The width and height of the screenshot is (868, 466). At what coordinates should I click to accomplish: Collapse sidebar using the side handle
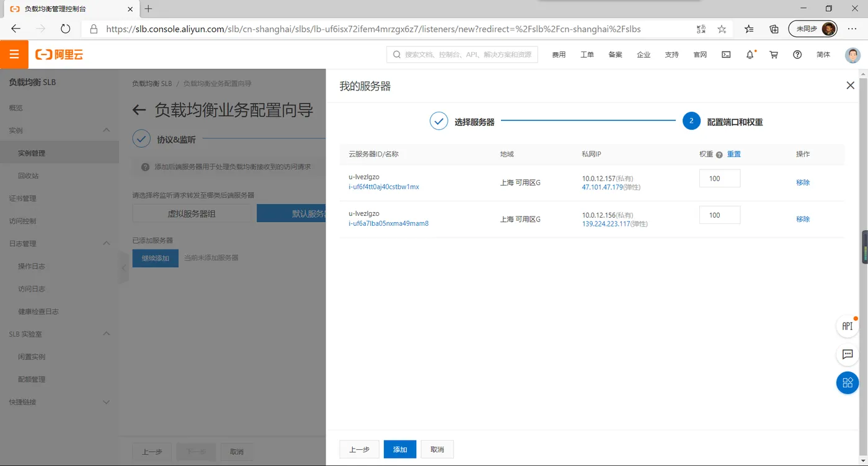click(x=123, y=268)
